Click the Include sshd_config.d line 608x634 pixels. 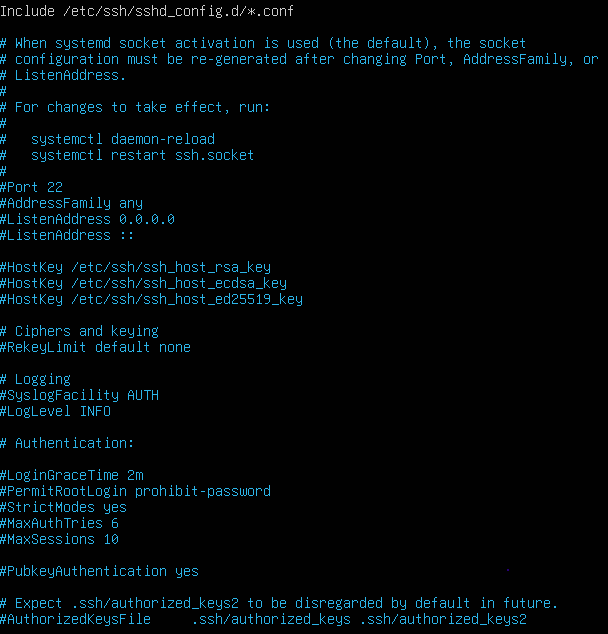[147, 11]
